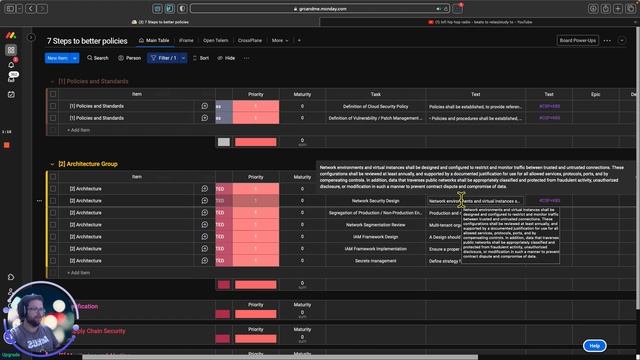Screen dimensions: 640x360
Task: Switch to the Main Table view tab
Action: pyautogui.click(x=154, y=40)
